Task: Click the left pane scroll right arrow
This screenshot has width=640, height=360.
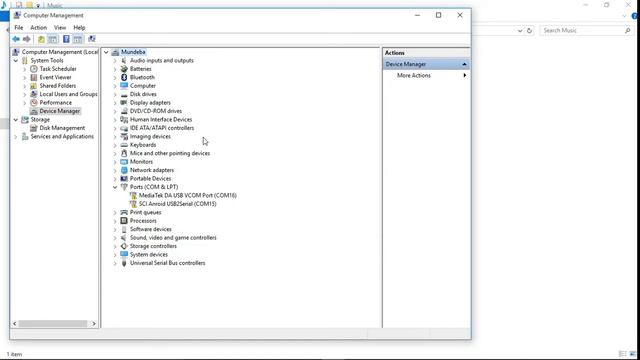Action: [94, 324]
